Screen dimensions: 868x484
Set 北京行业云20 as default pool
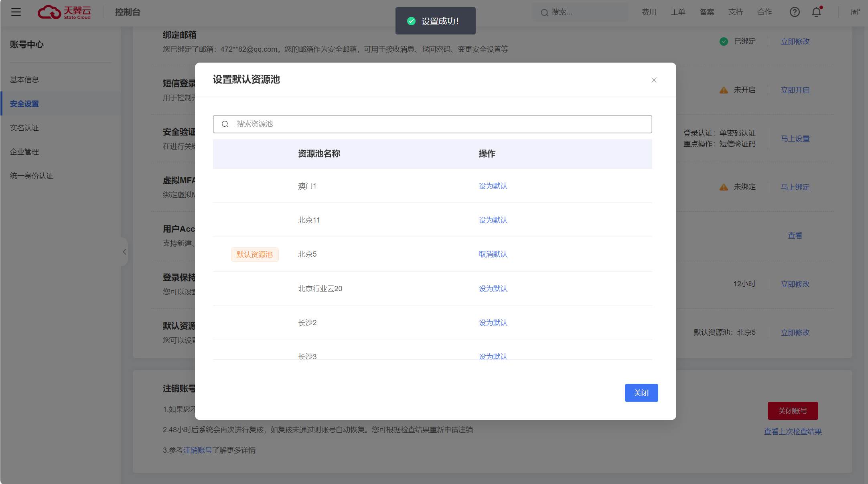(493, 289)
